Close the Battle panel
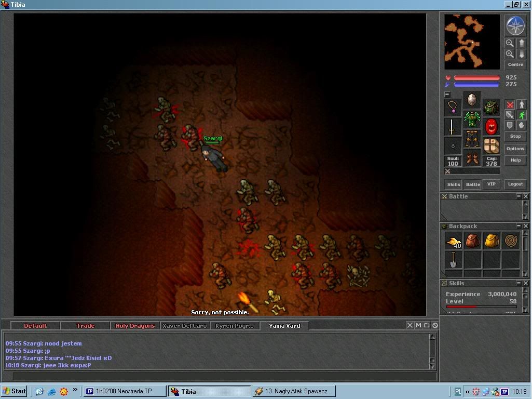Screen dimensions: 532x399 (x=526, y=196)
